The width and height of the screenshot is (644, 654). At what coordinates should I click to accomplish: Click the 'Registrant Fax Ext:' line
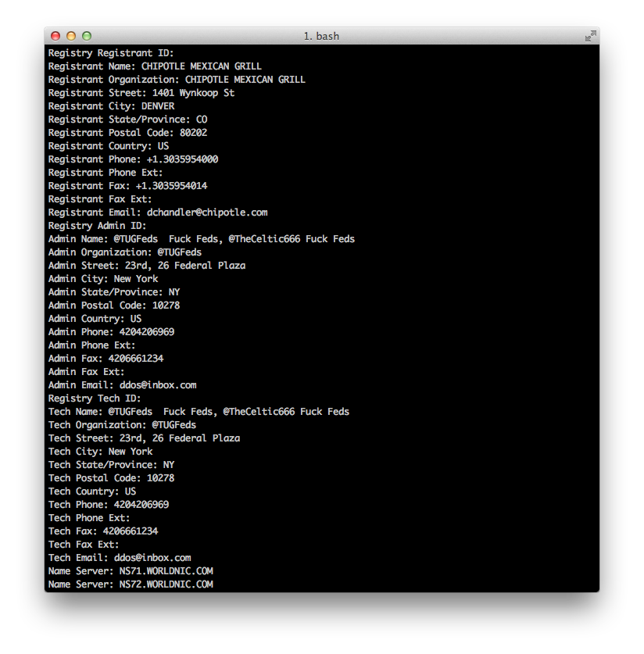pyautogui.click(x=100, y=199)
